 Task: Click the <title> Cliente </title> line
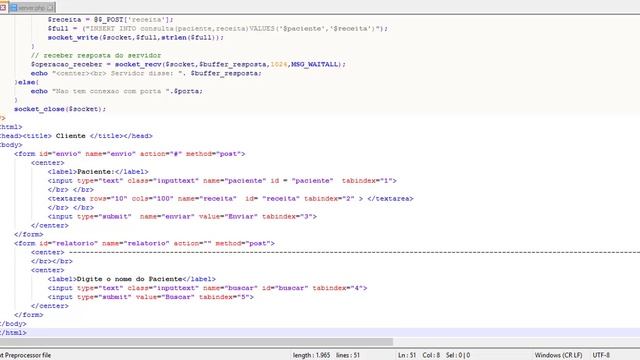(x=76, y=136)
